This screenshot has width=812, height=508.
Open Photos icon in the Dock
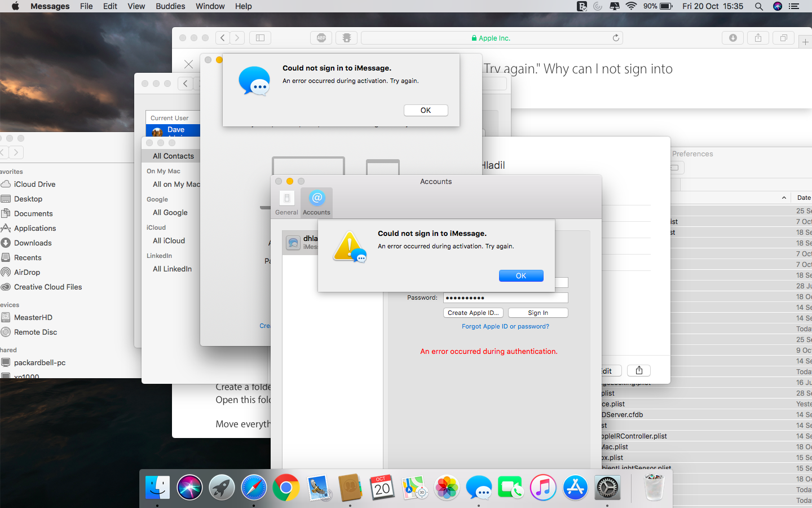pos(447,488)
